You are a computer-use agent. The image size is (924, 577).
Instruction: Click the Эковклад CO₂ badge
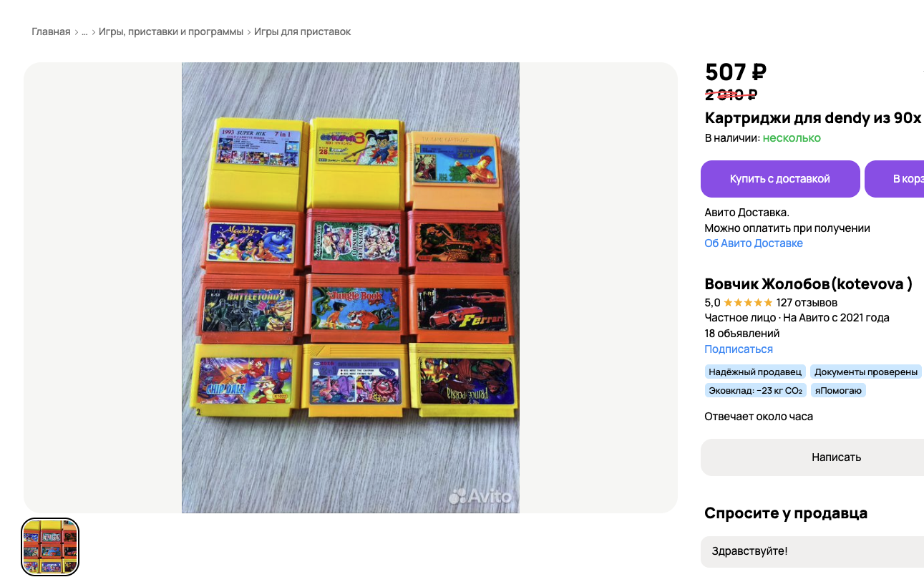point(756,390)
